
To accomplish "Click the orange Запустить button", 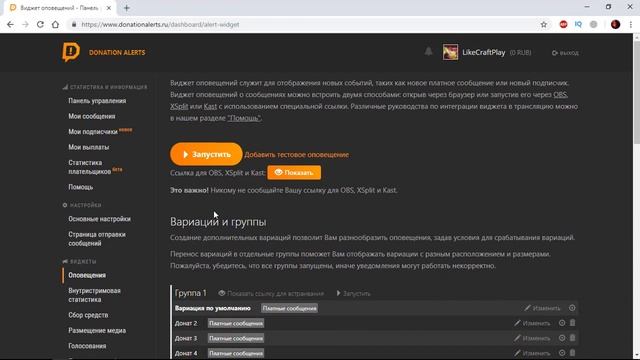I will coord(206,154).
